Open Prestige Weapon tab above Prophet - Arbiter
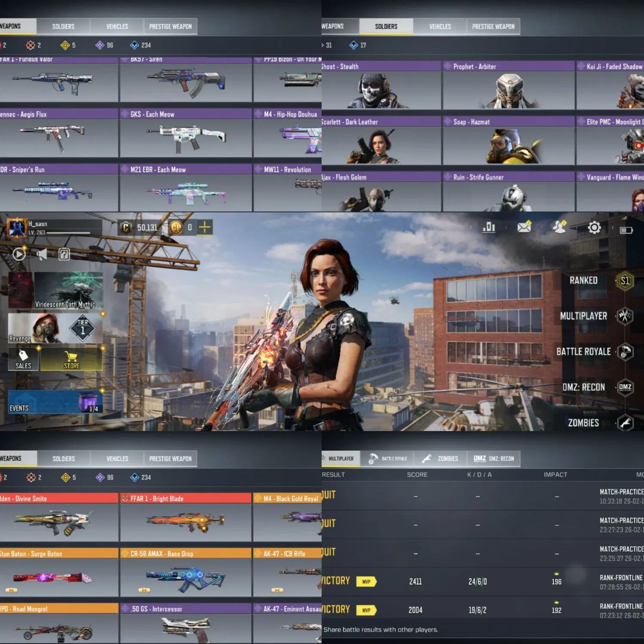Screen dimensions: 644x644 493,27
